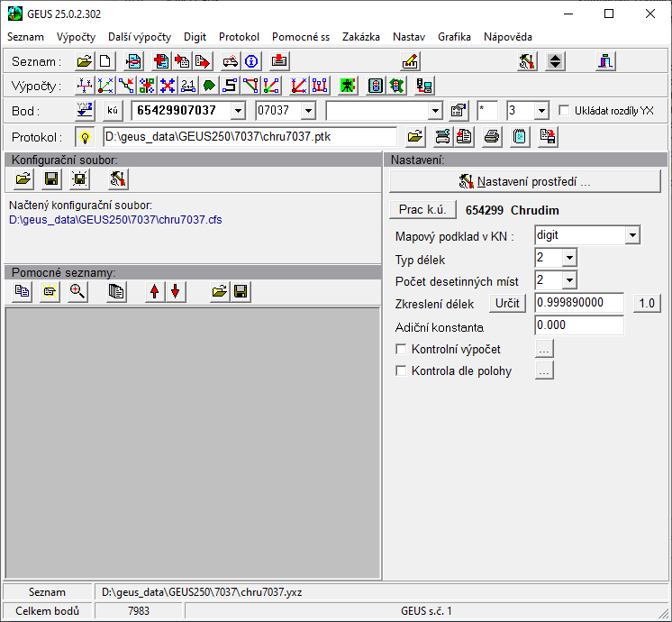Screen dimensions: 672x622
Task: Click the Nastavení prostředí button
Action: 525,181
